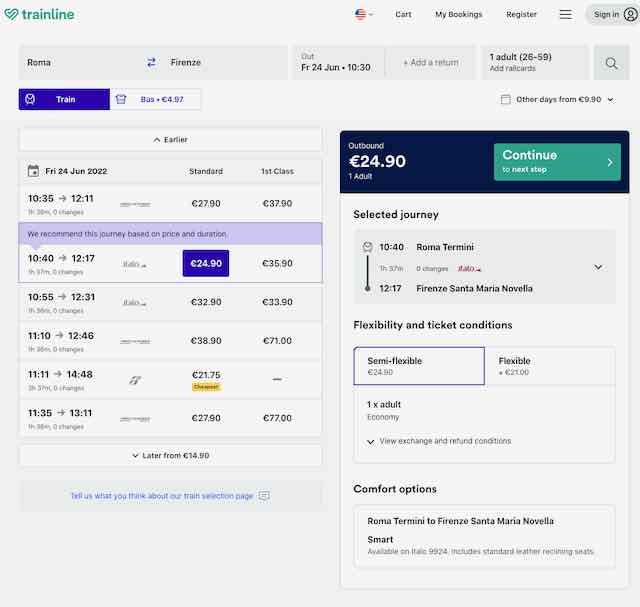Select €71.00 1st Class for 11:10 train
The height and width of the screenshot is (607, 640).
coord(277,340)
